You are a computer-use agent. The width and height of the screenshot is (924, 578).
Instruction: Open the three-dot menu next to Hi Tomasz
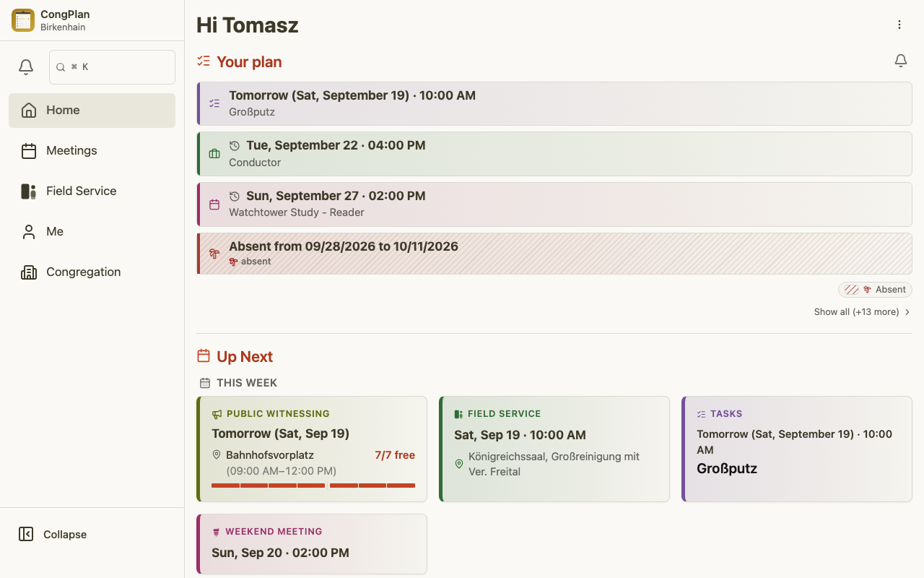click(899, 25)
